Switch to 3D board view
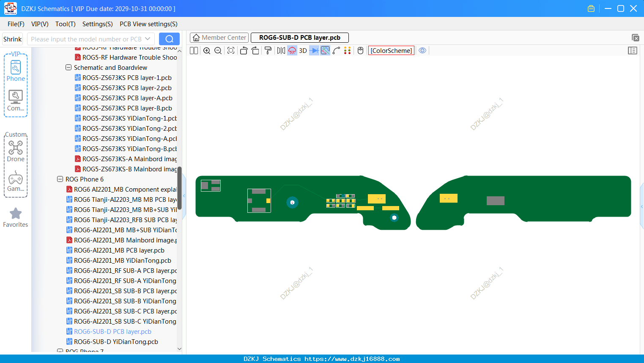Viewport: 644px width, 363px height. (x=303, y=51)
